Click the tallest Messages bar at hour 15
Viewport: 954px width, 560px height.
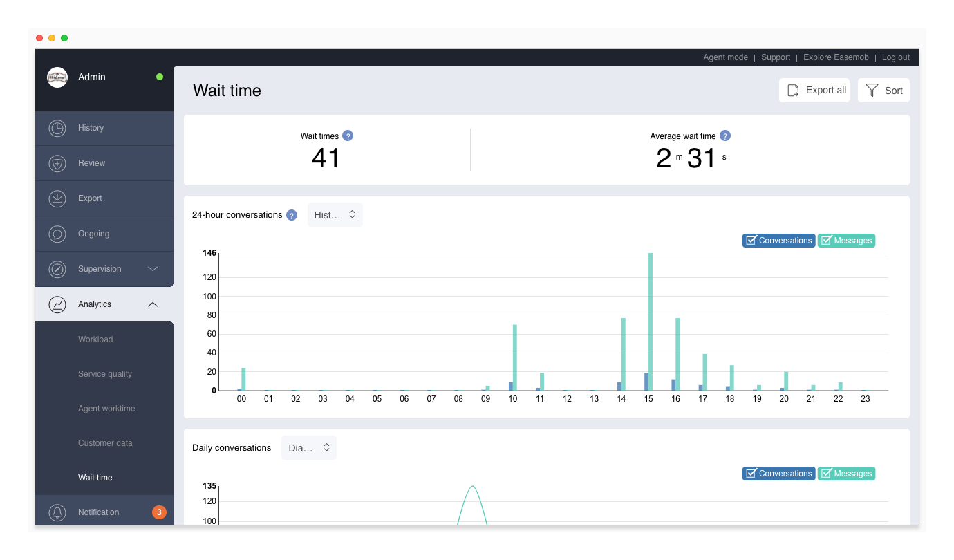[x=651, y=321]
